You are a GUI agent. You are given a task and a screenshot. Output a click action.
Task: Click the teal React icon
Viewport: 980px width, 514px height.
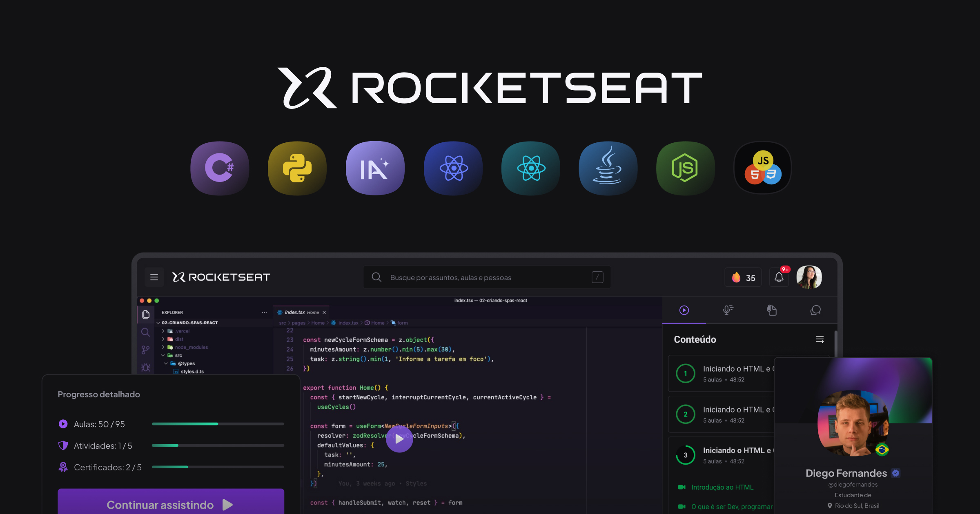(531, 168)
